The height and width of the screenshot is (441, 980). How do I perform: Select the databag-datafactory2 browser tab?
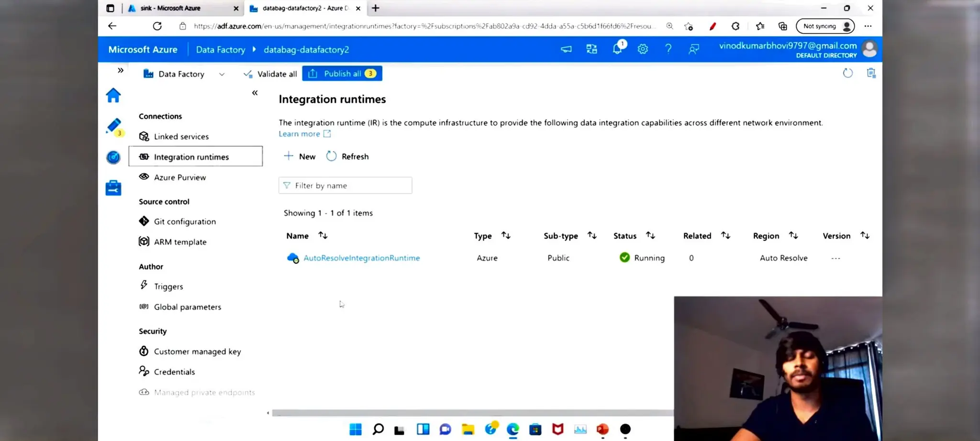pyautogui.click(x=305, y=8)
